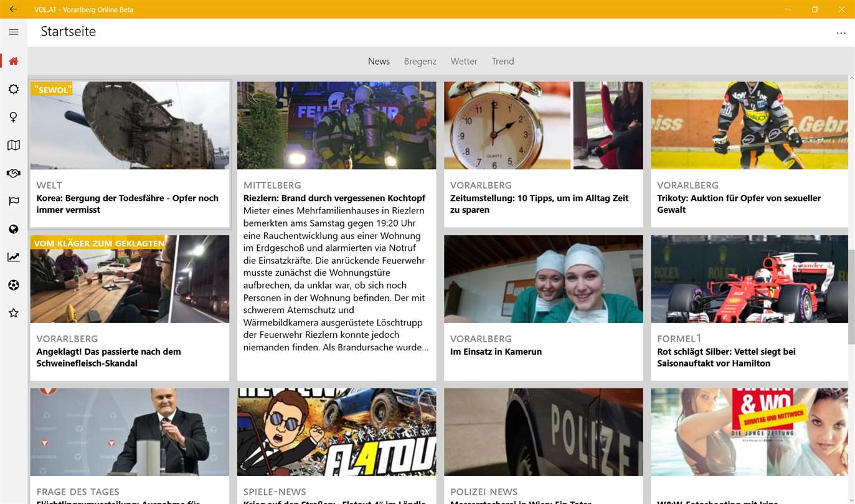Image resolution: width=855 pixels, height=504 pixels.
Task: Click the red Ferrari race car thumbnail
Action: click(749, 279)
